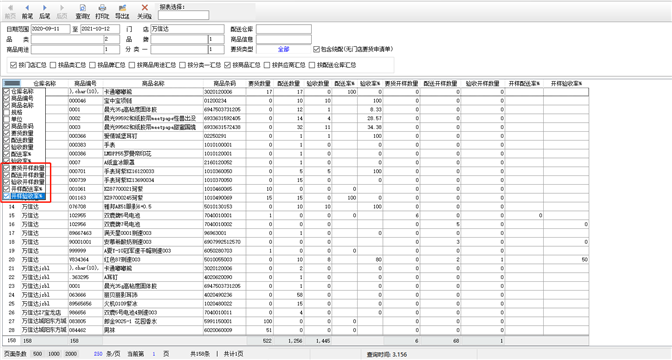Image resolution: width=672 pixels, height=360 pixels.
Task: Click the 打印 (print) printer icon
Action: [x=102, y=8]
